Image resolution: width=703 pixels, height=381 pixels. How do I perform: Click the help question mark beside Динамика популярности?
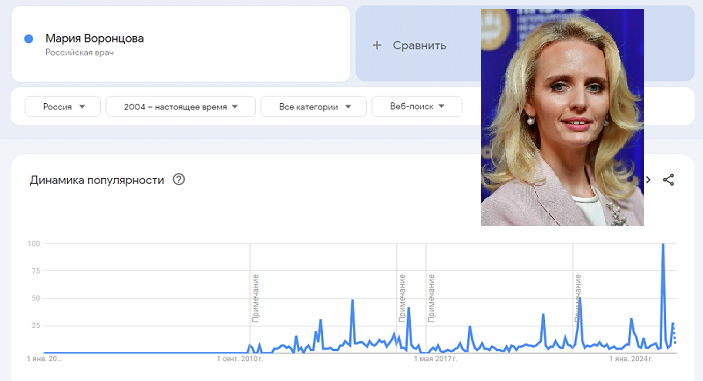click(179, 180)
